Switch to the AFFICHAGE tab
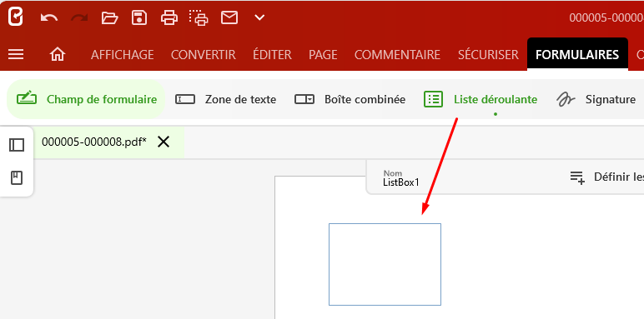This screenshot has width=644, height=319. [123, 54]
